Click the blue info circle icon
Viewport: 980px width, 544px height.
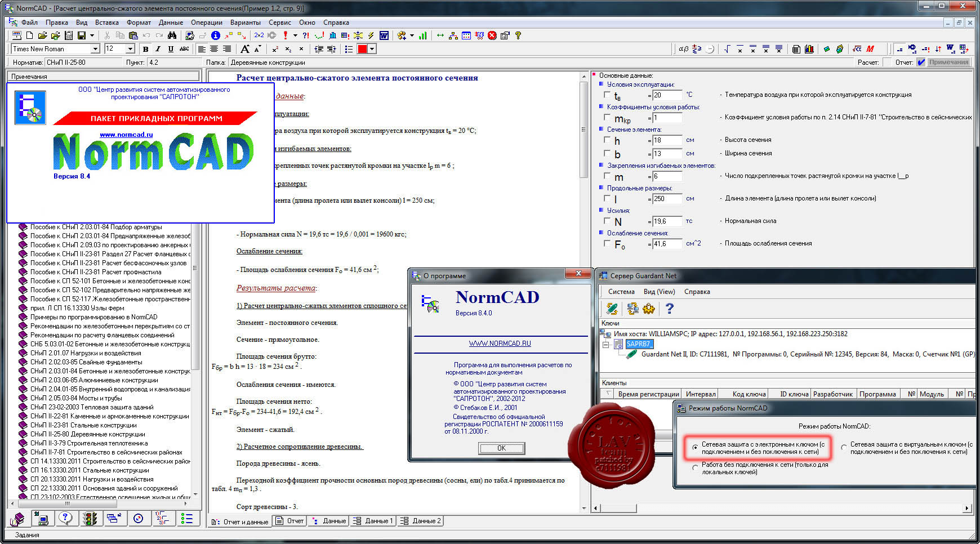pos(215,35)
